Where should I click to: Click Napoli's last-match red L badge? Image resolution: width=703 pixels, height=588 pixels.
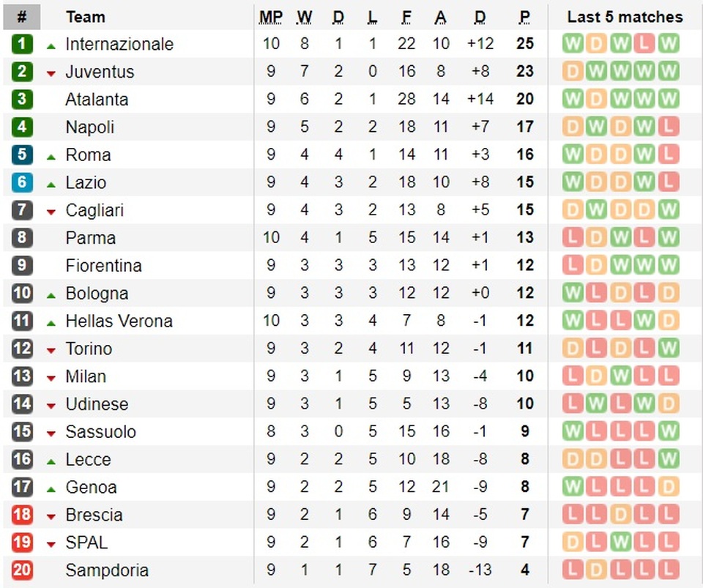click(x=669, y=127)
